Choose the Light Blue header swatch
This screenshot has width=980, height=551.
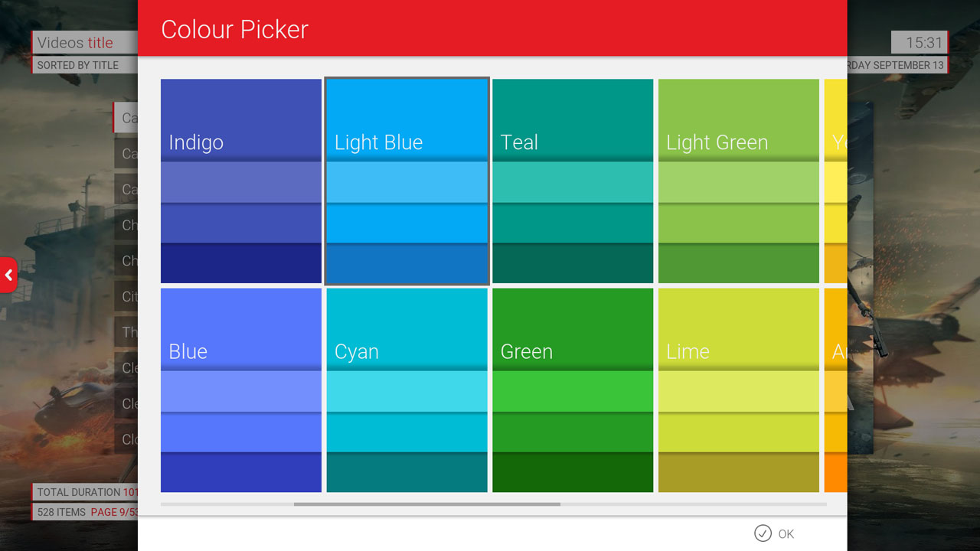[407, 120]
